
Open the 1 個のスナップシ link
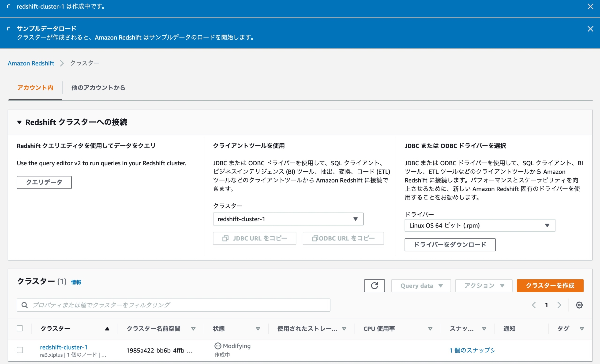pos(472,350)
